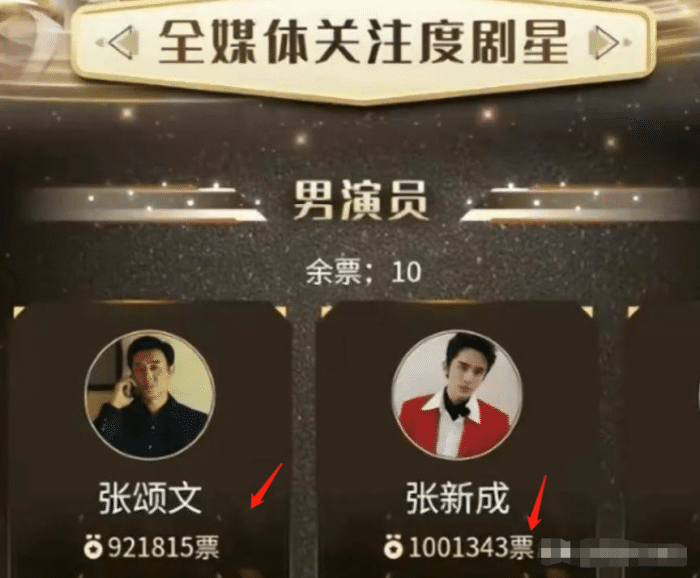Click the vote icon beside 921815票
Image resolution: width=700 pixels, height=578 pixels.
(x=93, y=547)
